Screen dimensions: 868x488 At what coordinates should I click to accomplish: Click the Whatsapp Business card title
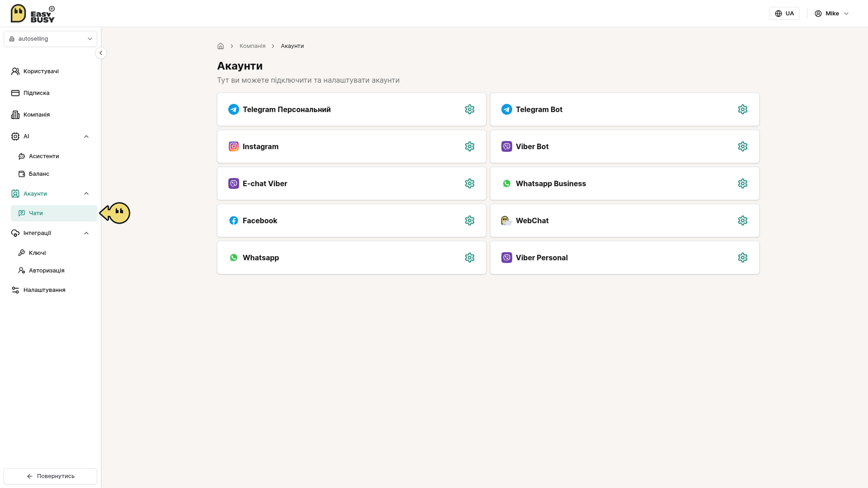pyautogui.click(x=551, y=183)
